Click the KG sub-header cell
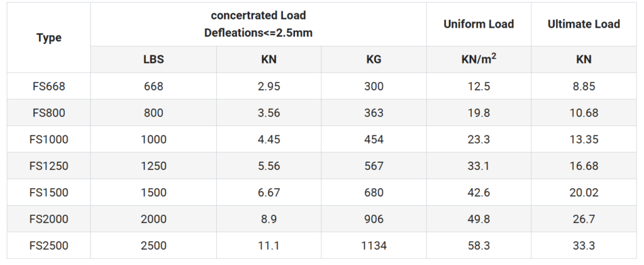Viewport: 644px width, 265px height. (374, 60)
